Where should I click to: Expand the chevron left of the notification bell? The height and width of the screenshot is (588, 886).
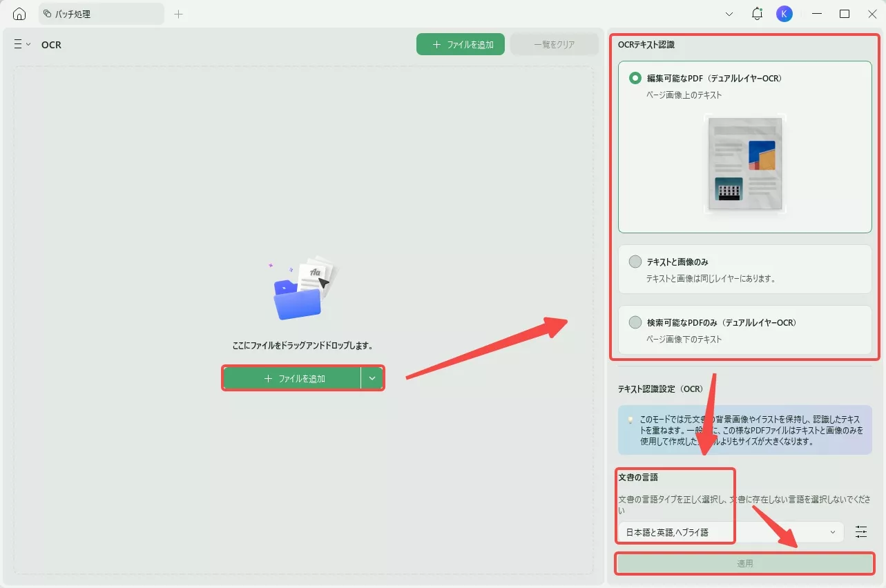coord(729,13)
